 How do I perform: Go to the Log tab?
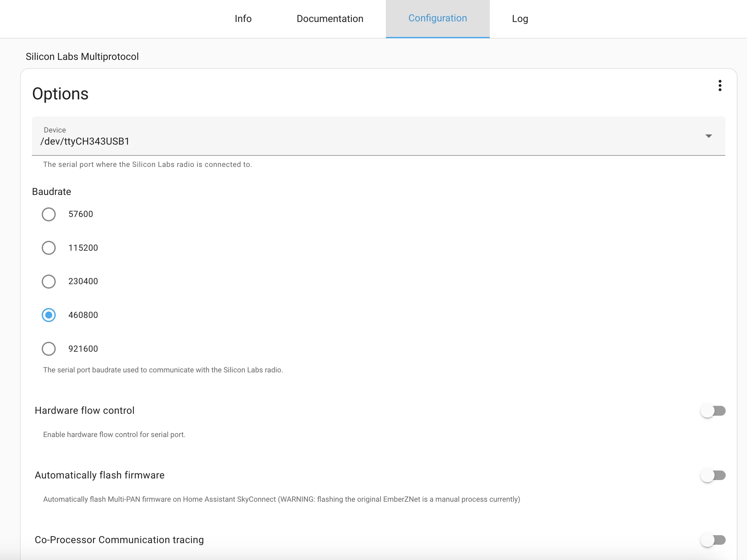tap(520, 18)
